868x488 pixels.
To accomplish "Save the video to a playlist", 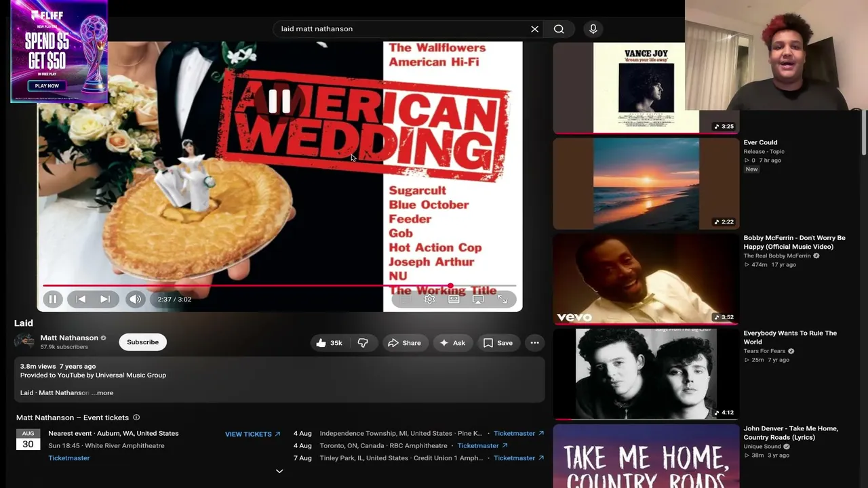I will point(498,343).
